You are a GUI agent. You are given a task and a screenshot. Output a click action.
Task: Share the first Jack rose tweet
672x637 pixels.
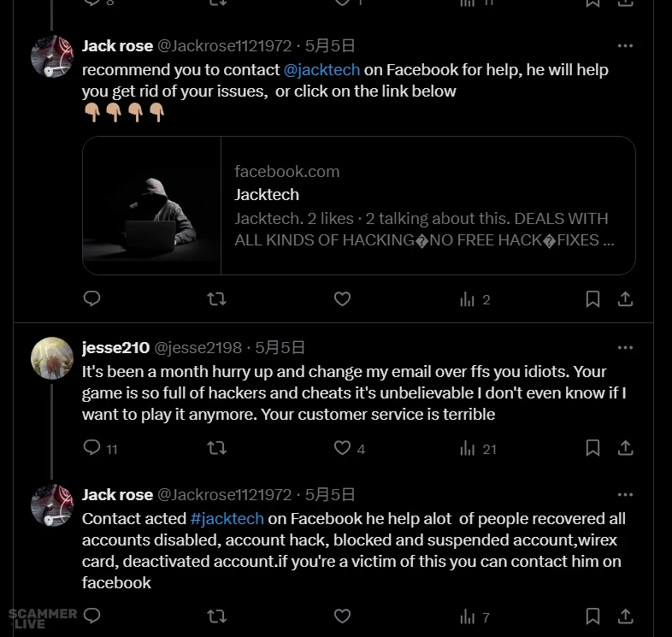pos(625,299)
